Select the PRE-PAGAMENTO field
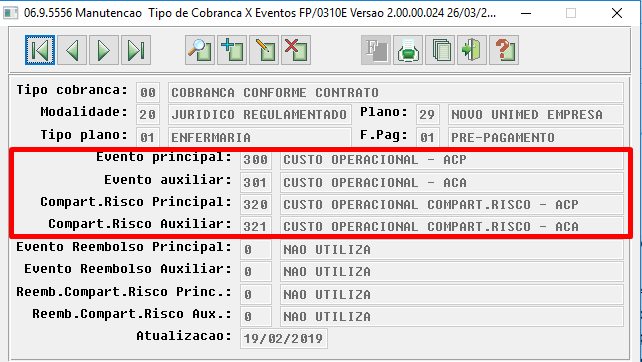This screenshot has height=362, width=642. pyautogui.click(x=536, y=137)
